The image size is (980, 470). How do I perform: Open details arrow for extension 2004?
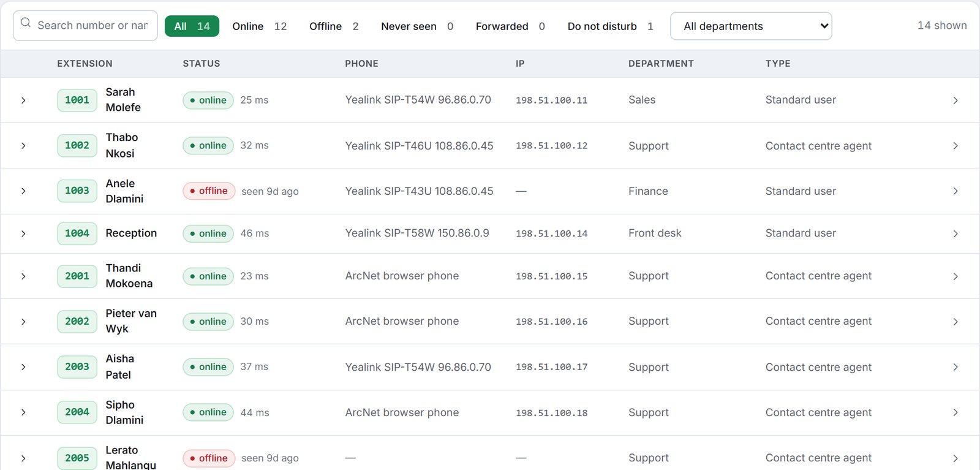tap(956, 412)
